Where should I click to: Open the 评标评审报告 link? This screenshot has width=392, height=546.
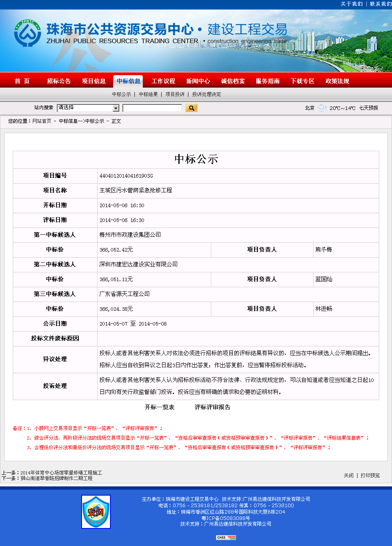click(212, 407)
